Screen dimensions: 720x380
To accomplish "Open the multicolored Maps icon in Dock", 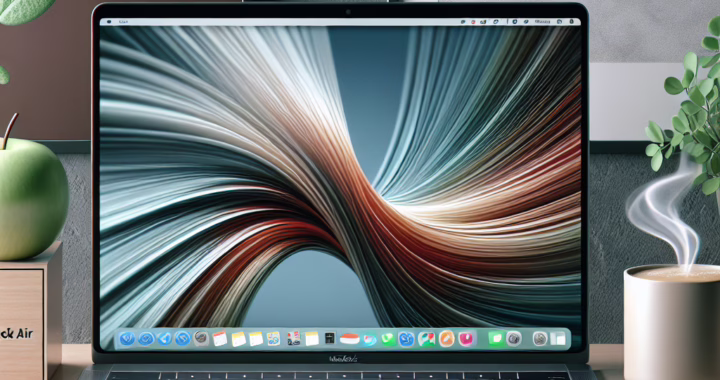I will (x=427, y=339).
